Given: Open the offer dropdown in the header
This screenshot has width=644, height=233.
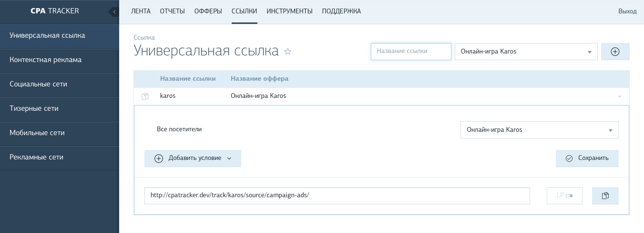Looking at the screenshot, I should 526,52.
